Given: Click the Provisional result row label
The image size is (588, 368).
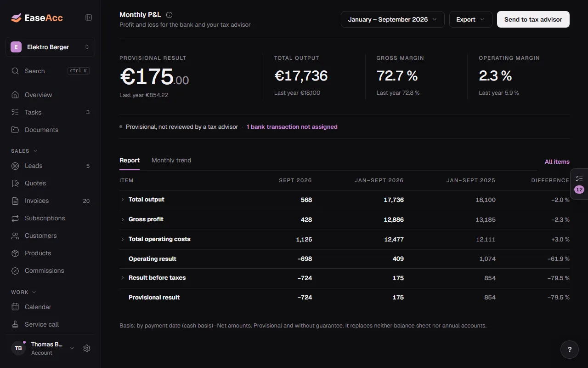Looking at the screenshot, I should point(154,298).
